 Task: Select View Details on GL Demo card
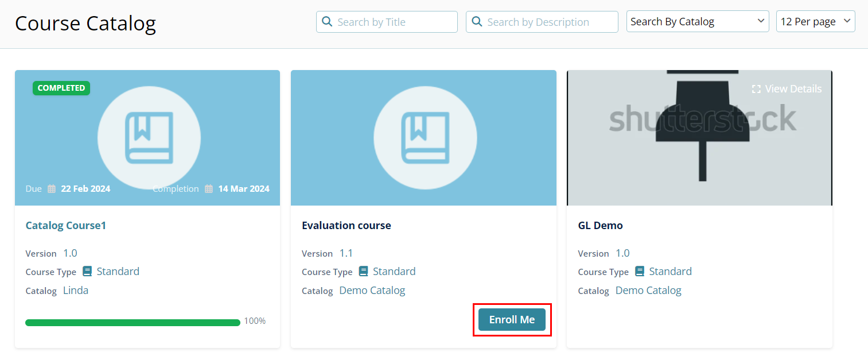793,89
